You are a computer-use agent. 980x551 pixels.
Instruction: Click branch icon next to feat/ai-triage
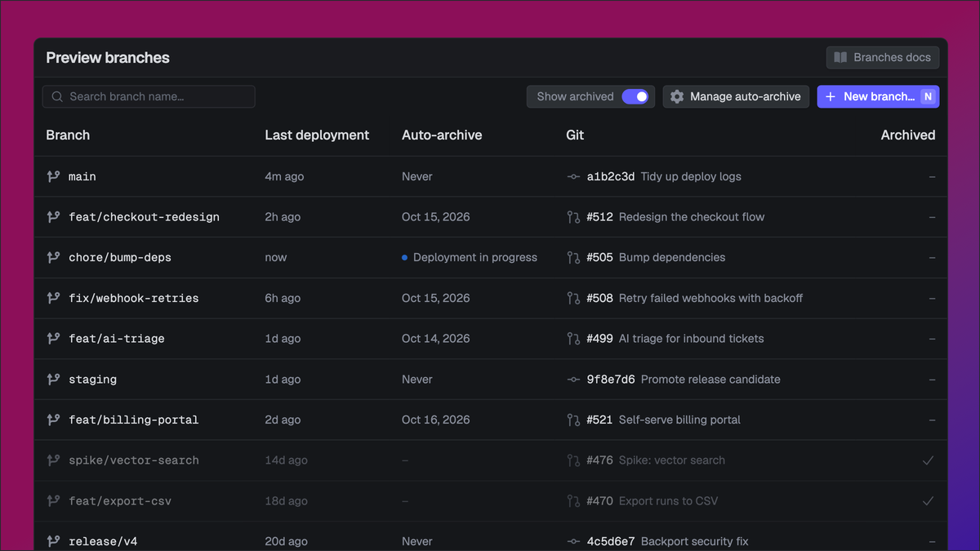click(x=53, y=339)
